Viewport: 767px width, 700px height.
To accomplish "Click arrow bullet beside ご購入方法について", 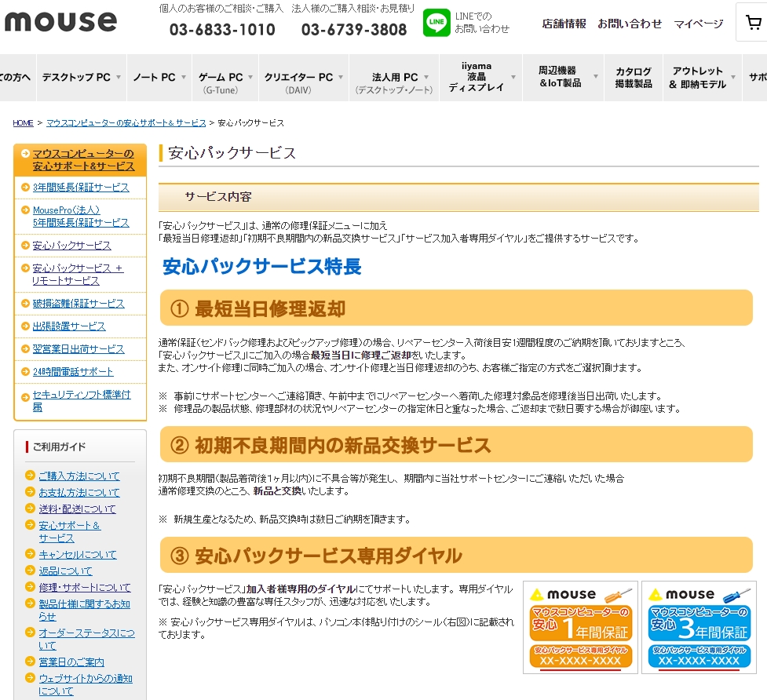I will pyautogui.click(x=30, y=475).
